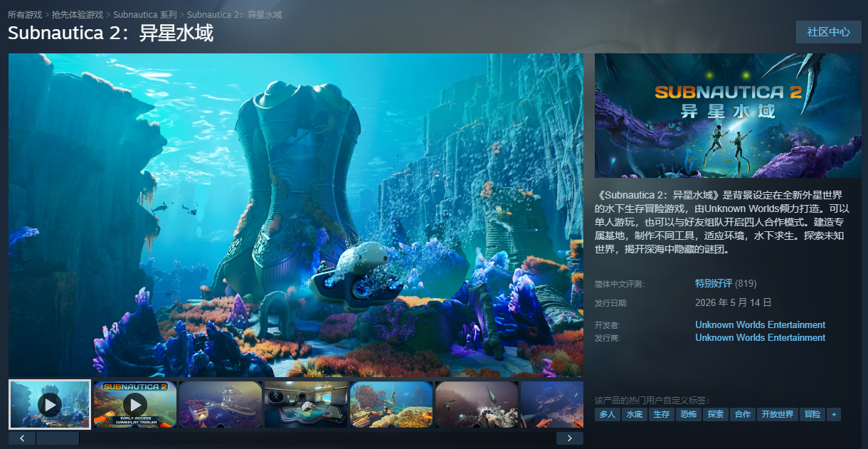Open the 特别好评 review summary link
The image size is (868, 449).
coord(714,283)
